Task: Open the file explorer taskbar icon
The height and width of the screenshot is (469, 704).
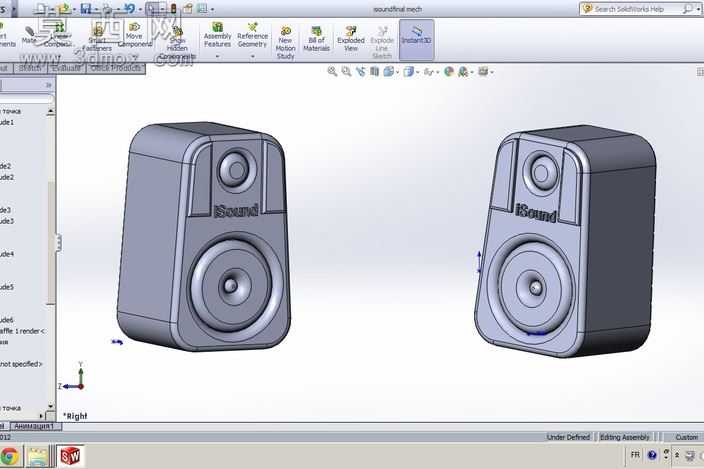Action: (x=38, y=457)
